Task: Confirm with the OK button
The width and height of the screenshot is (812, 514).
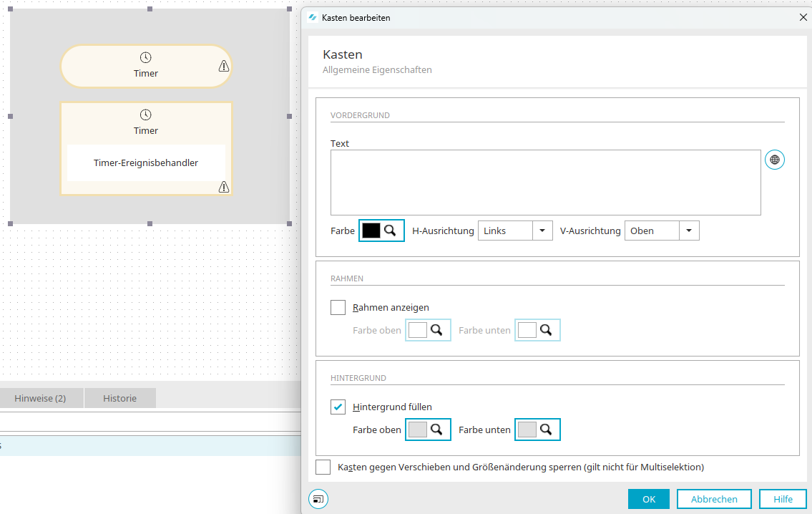Action: [649, 499]
